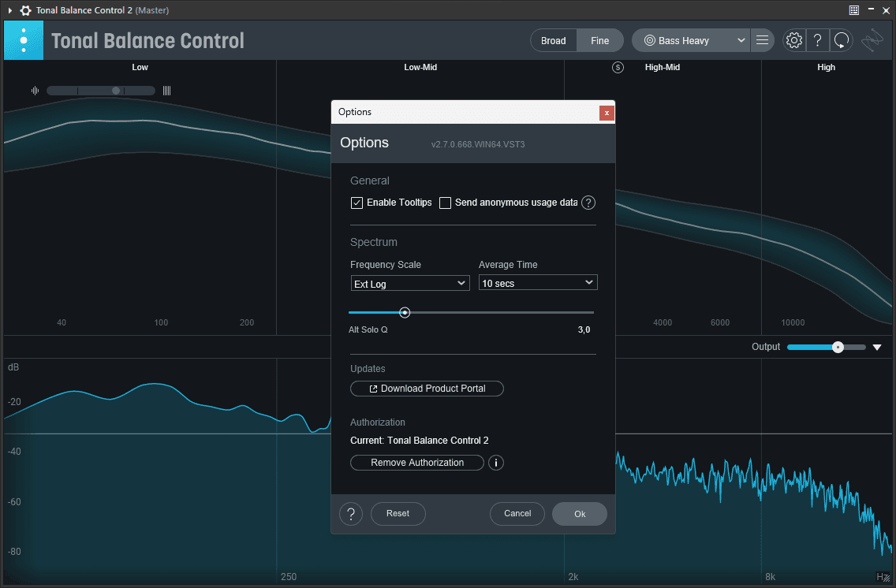Enable Send anonymous usage data checkbox
Image resolution: width=896 pixels, height=588 pixels.
coord(445,203)
